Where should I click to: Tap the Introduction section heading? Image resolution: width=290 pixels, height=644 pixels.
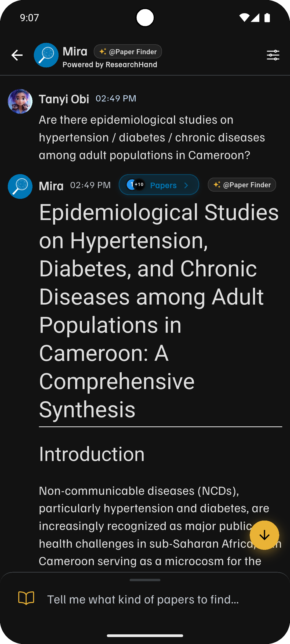92,454
